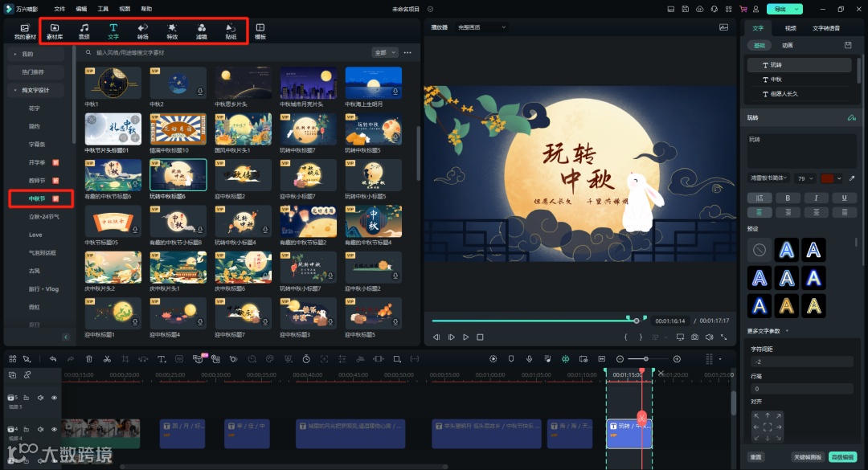The height and width of the screenshot is (470, 868).
Task: Click the save-as-preset icon beside 动画
Action: 848,45
